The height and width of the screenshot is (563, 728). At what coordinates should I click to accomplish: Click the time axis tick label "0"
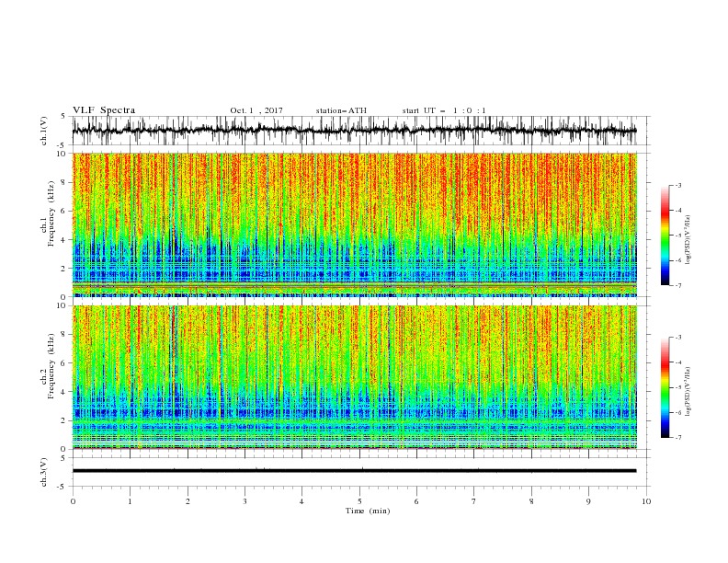coord(73,501)
